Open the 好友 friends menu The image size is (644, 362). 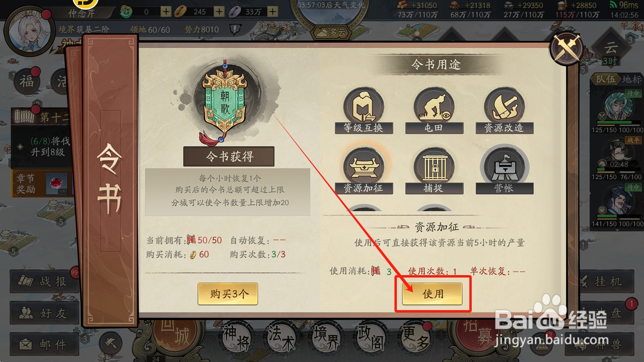[44, 313]
